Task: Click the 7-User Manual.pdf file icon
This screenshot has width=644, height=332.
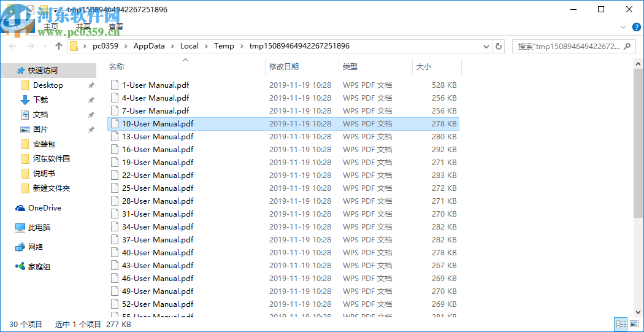Action: (x=115, y=110)
